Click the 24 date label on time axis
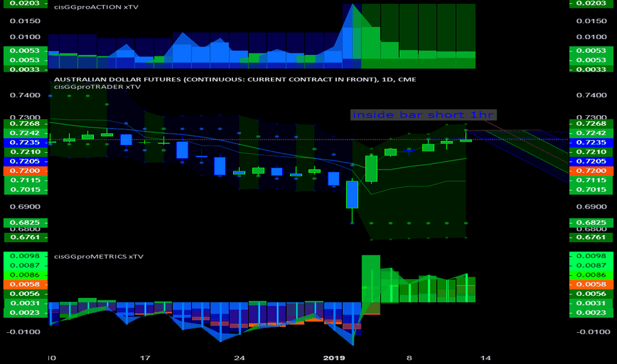 pyautogui.click(x=239, y=357)
